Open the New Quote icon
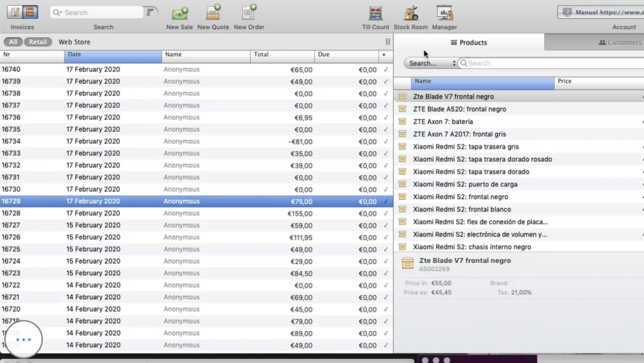The image size is (644, 363). 213,13
